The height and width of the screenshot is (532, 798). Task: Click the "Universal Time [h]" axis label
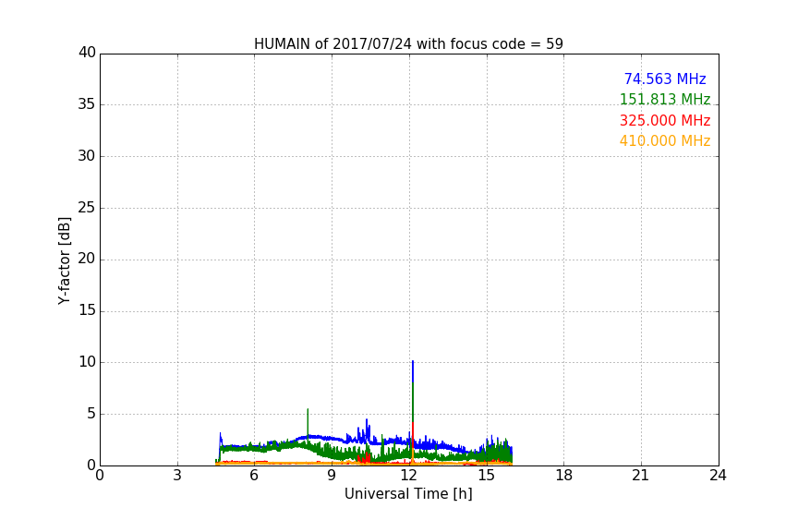point(408,494)
